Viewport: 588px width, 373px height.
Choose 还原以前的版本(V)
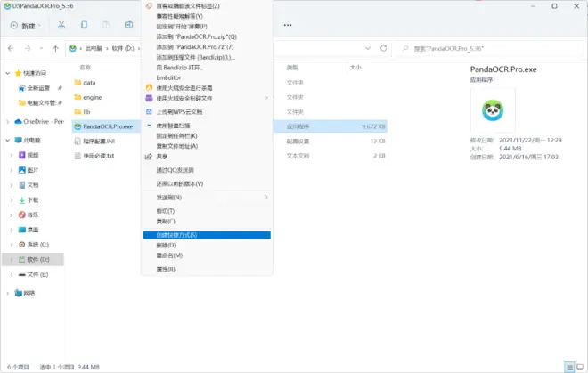coord(207,183)
